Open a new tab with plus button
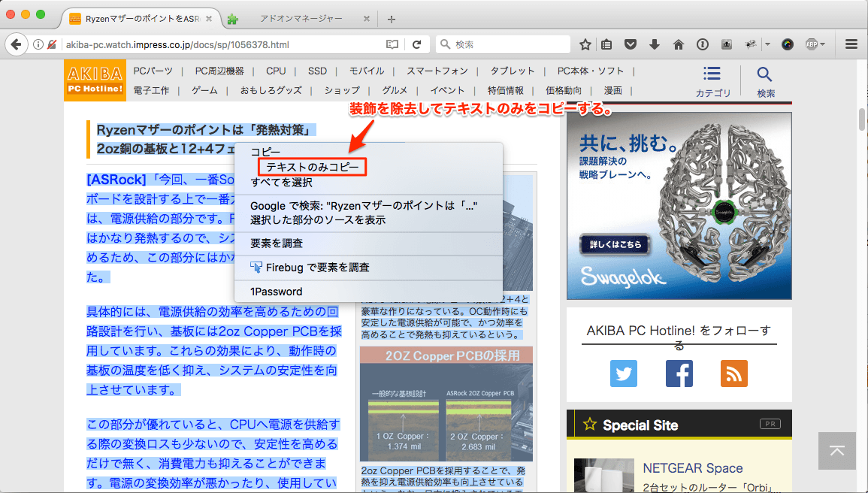This screenshot has width=868, height=493. 392,20
